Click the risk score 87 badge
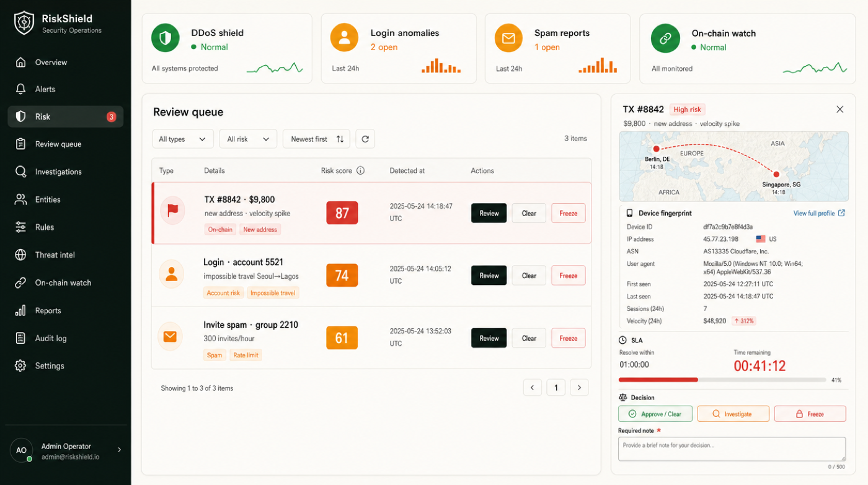 coord(342,213)
